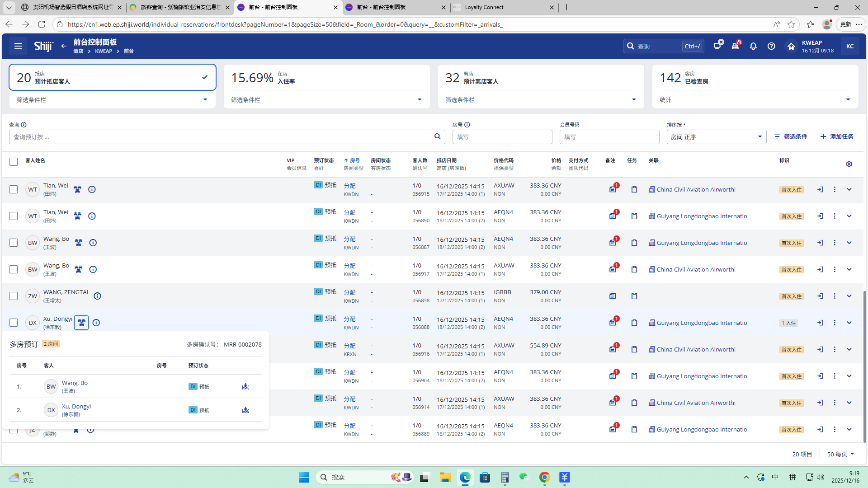The image size is (868, 488).
Task: Open the hamburger navigation menu
Action: (18, 46)
